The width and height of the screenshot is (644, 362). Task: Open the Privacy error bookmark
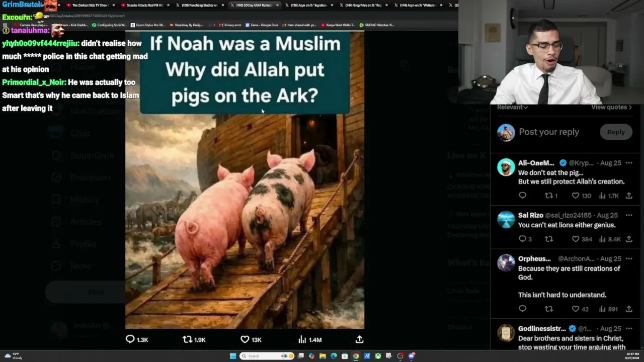pyautogui.click(x=230, y=25)
